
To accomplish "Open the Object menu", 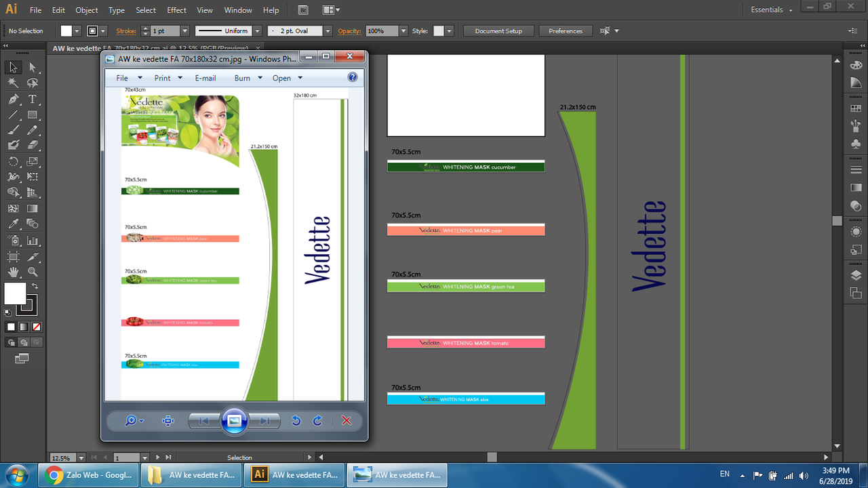I will coord(87,10).
